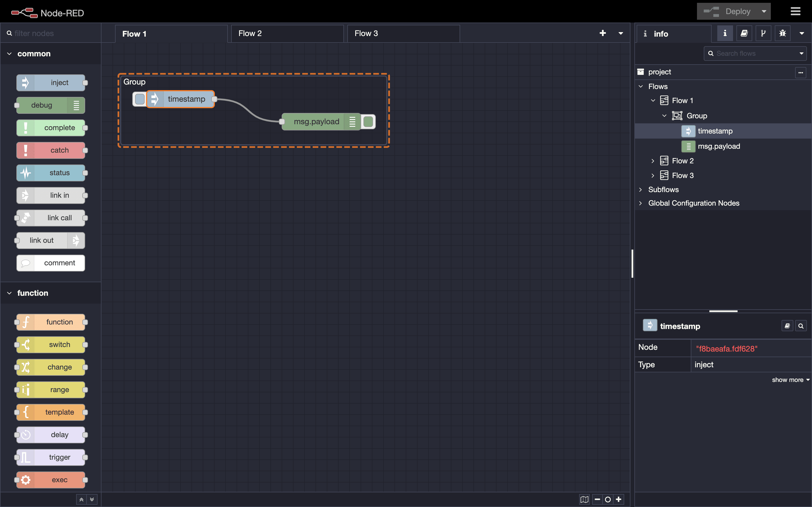Image resolution: width=812 pixels, height=507 pixels.
Task: Open the flows search dropdown
Action: [803, 53]
